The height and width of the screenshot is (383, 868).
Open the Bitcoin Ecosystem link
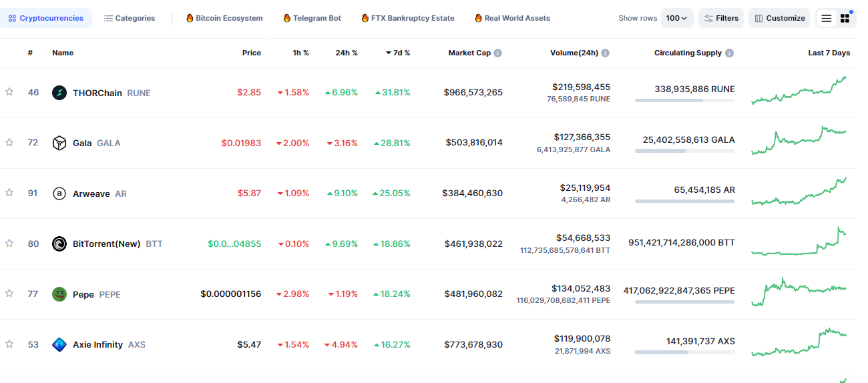[224, 18]
